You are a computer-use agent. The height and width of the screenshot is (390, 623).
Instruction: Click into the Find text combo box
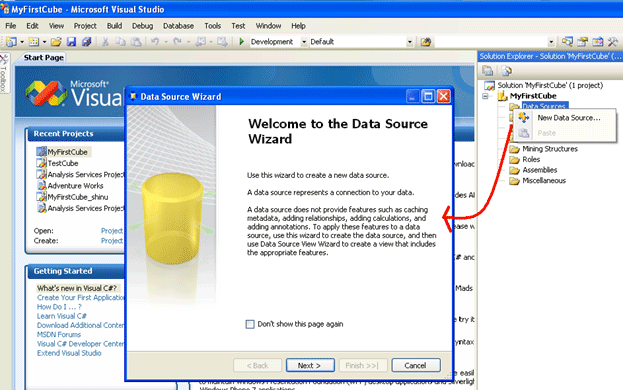(491, 42)
